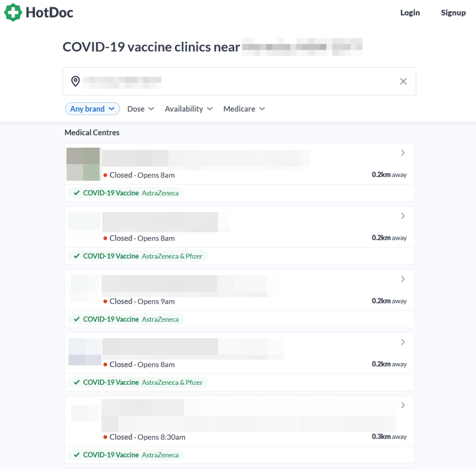Click the chevron arrow on second clinic card
The height and width of the screenshot is (469, 476).
pyautogui.click(x=403, y=216)
